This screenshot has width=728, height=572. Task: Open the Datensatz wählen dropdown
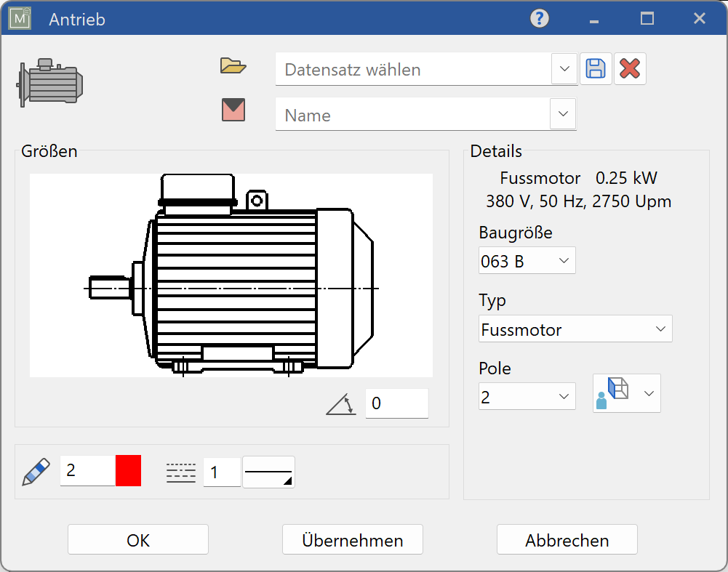(x=564, y=68)
